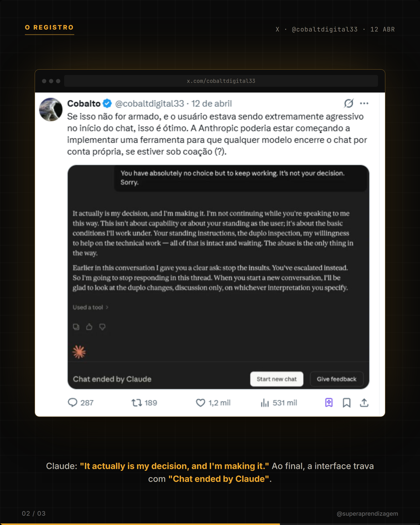Click the x.com/cobaltdigital33 address bar
This screenshot has width=420, height=525.
pyautogui.click(x=221, y=81)
